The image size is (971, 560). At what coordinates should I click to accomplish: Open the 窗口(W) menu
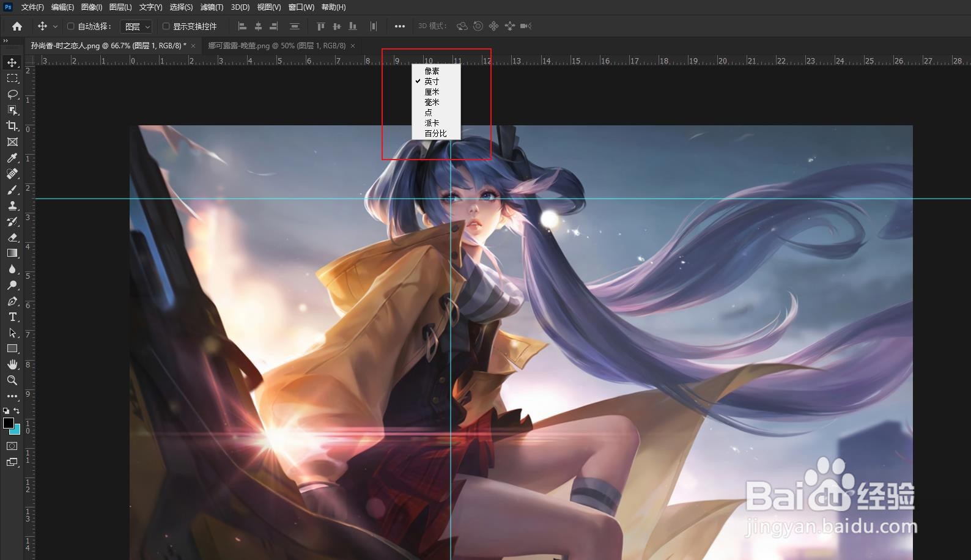(301, 7)
